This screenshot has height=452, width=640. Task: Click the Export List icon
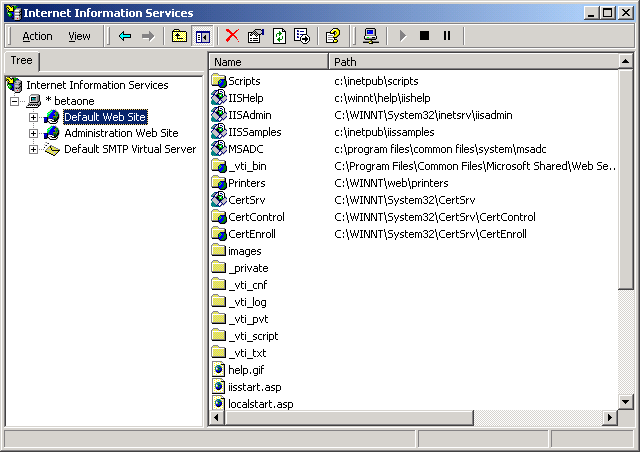(x=302, y=36)
